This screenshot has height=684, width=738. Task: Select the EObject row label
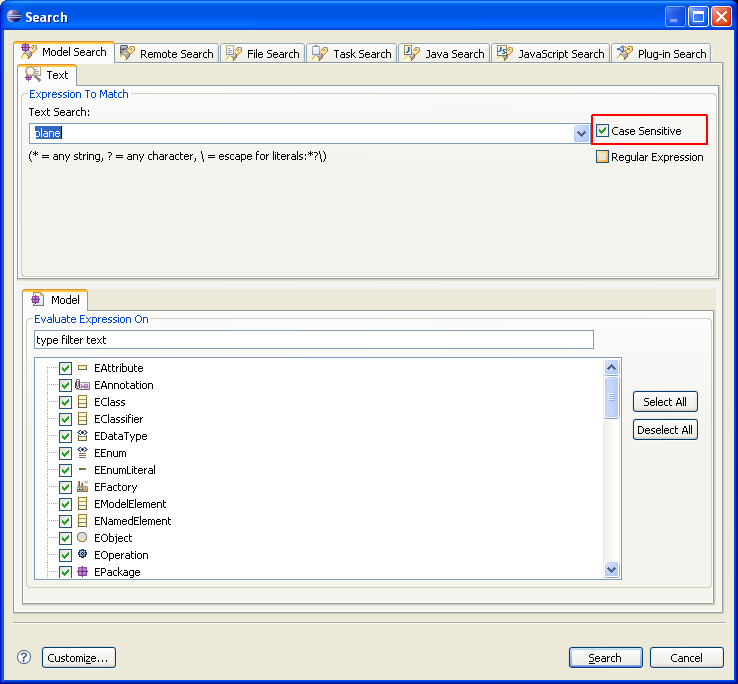coord(113,538)
